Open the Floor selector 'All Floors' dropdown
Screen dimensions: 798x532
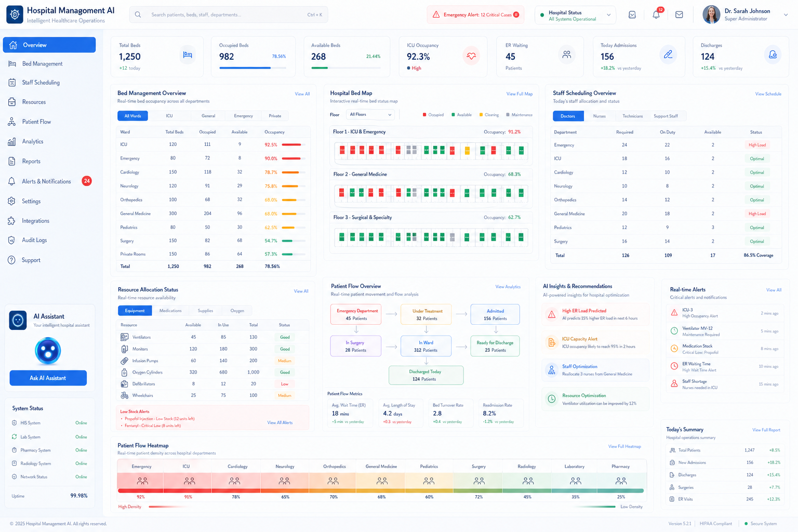pyautogui.click(x=370, y=114)
